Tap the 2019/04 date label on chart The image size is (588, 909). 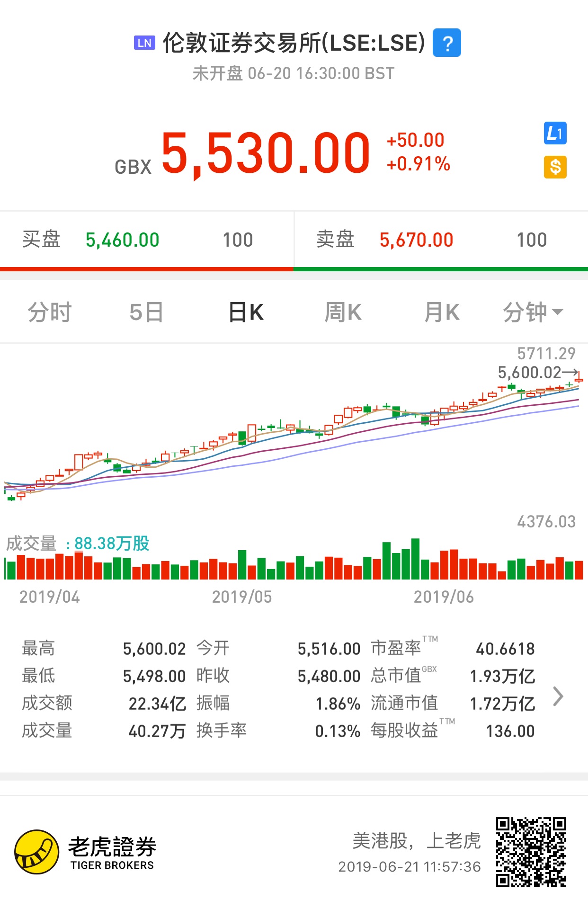pos(50,597)
